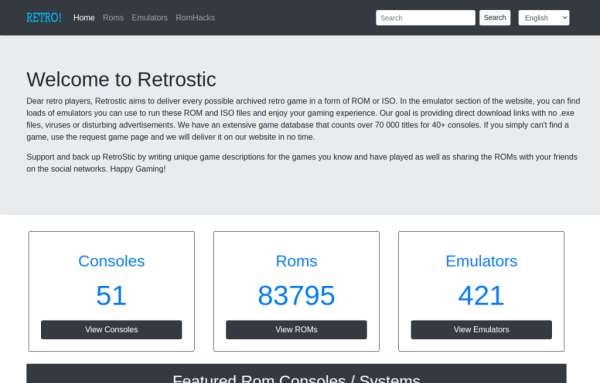The height and width of the screenshot is (383, 600).
Task: Go to Roms in navbar
Action: (113, 18)
